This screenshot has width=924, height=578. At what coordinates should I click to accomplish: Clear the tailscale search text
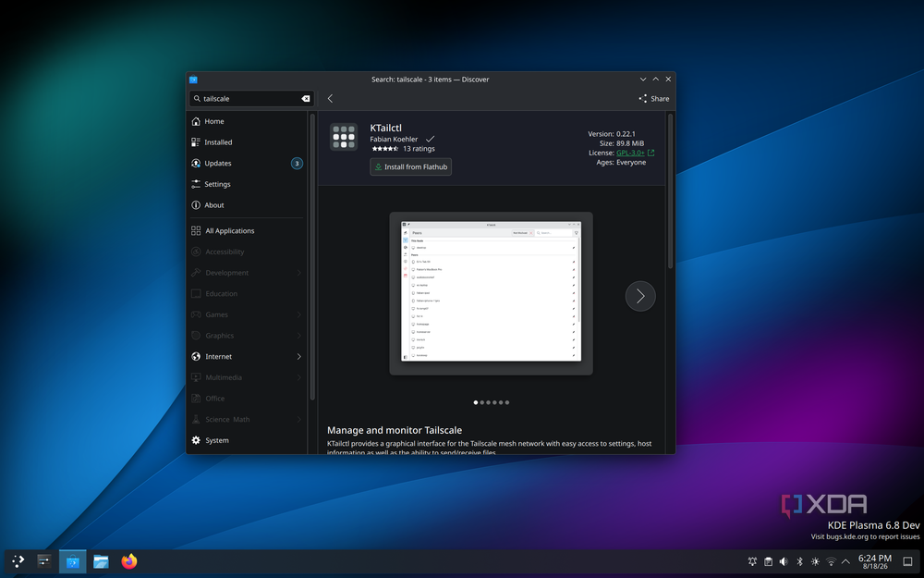point(305,99)
